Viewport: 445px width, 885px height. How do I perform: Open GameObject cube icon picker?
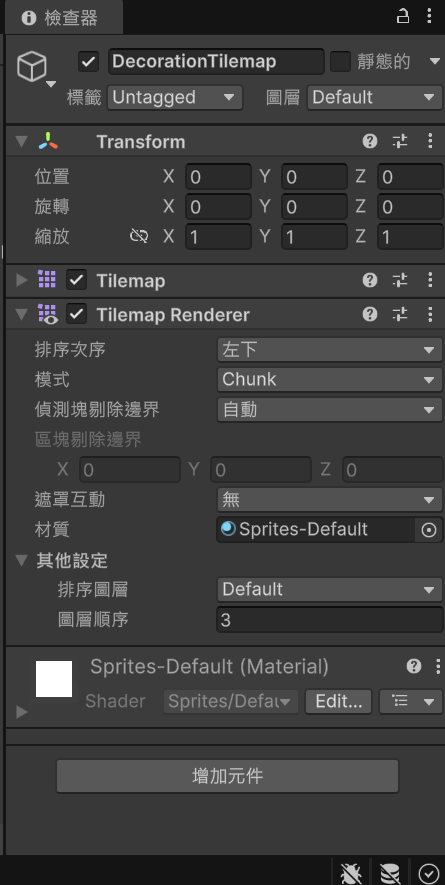click(x=32, y=67)
